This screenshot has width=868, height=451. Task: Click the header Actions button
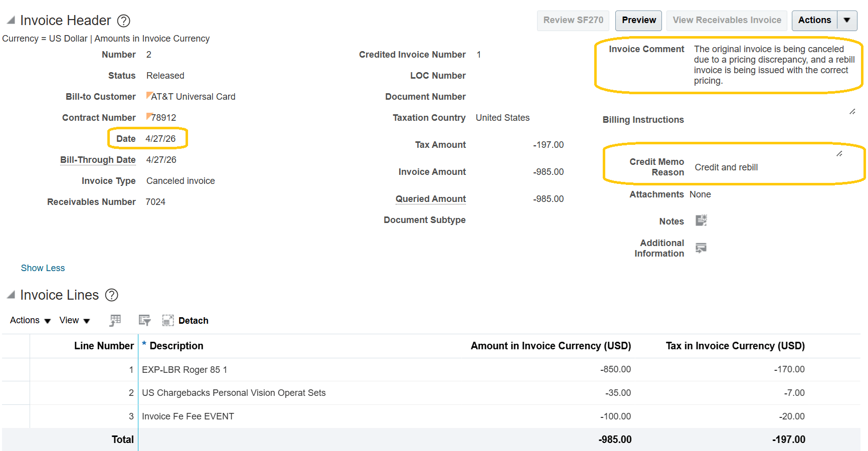[x=814, y=21]
